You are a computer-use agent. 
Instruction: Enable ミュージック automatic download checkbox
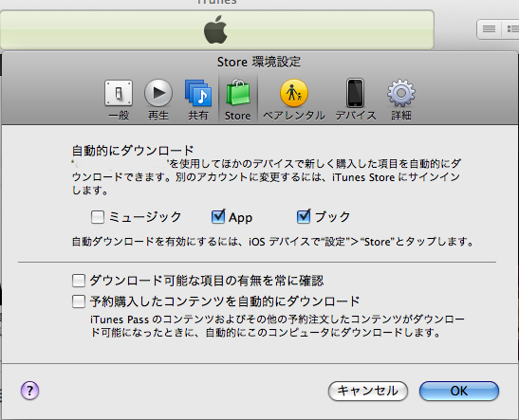tap(98, 217)
